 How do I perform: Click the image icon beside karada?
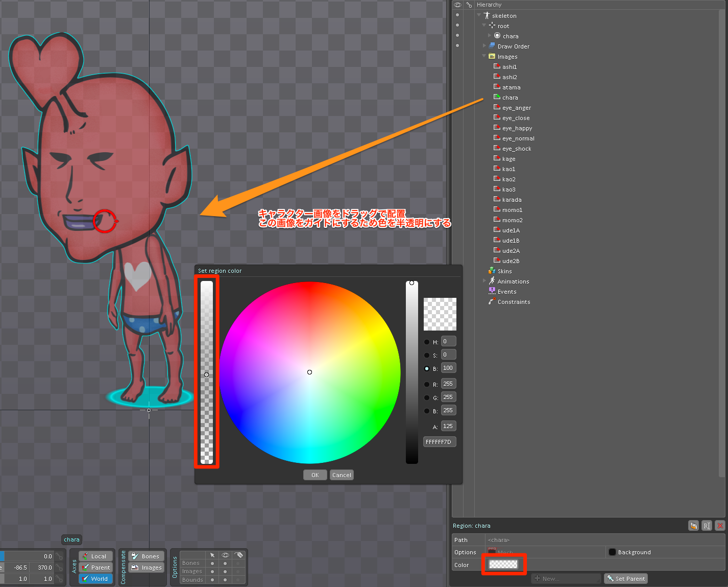[x=497, y=199]
